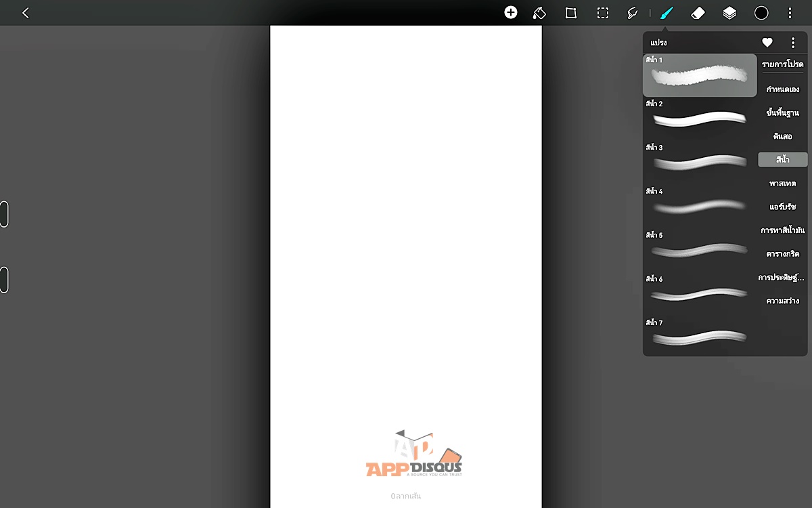
Task: Click the plus (add) icon
Action: 511,13
